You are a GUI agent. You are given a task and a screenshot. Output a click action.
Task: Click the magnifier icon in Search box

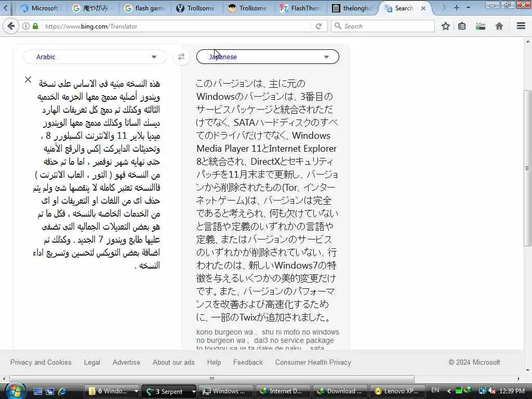(338, 26)
